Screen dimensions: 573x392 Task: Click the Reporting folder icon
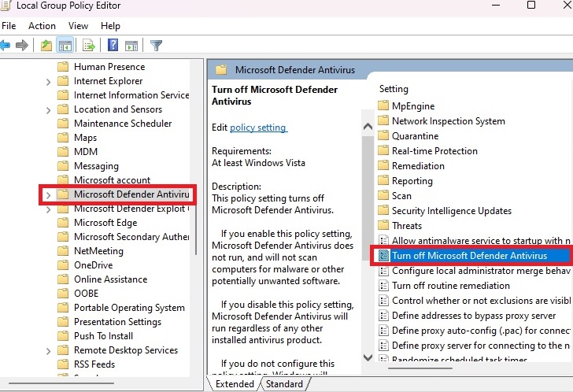point(383,181)
